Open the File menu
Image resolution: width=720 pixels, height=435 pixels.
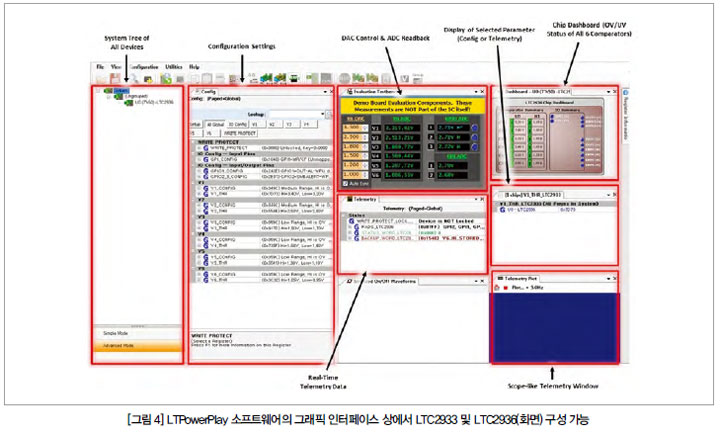(x=100, y=67)
